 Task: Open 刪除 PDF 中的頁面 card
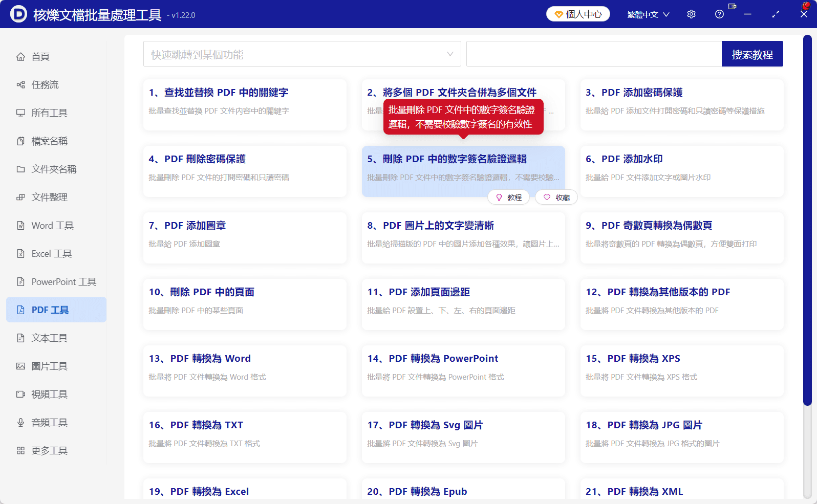click(x=245, y=304)
